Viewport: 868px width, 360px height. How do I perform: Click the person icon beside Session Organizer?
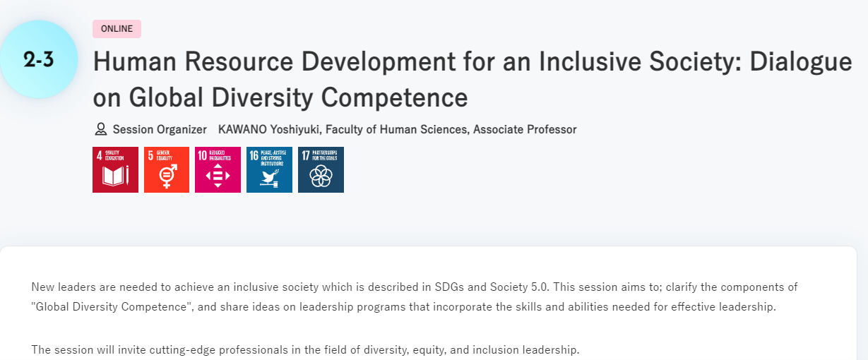click(x=100, y=129)
